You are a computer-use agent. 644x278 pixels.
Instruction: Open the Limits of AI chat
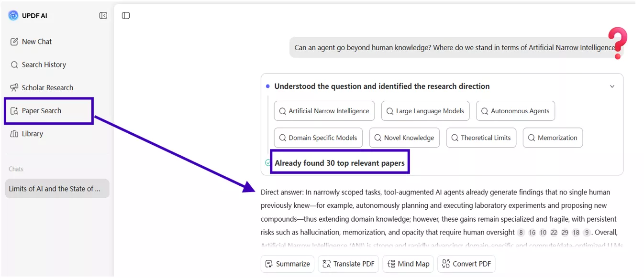tap(57, 189)
